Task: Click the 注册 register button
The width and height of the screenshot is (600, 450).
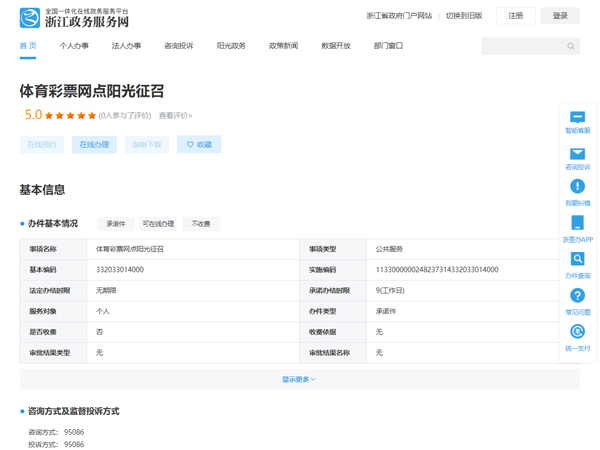Action: click(515, 16)
